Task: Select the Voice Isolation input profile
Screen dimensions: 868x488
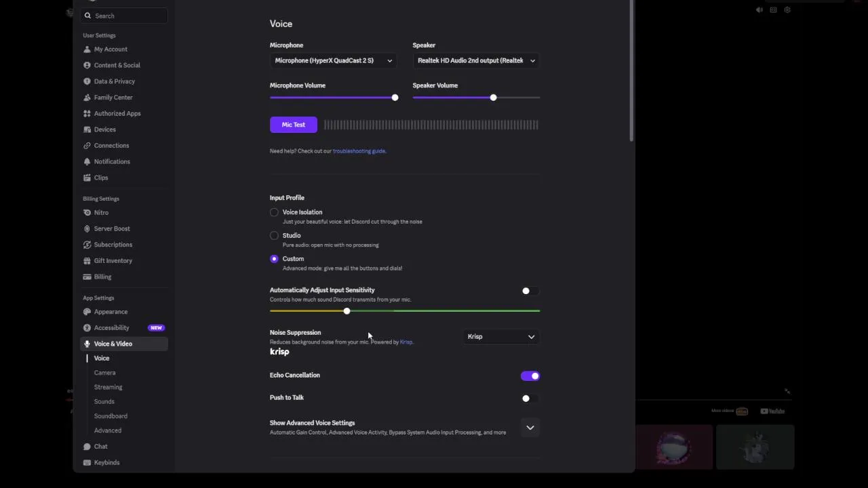Action: (274, 212)
